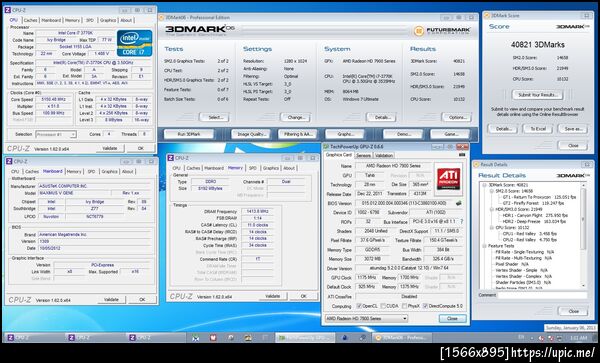600x363 pixels.
Task: Click the ATI Radeon logo in GPU-Z
Action: click(448, 179)
